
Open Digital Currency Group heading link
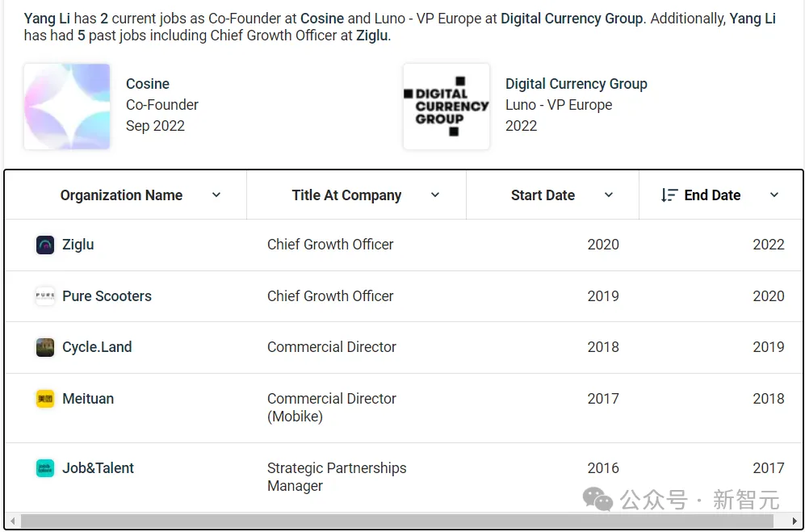click(x=576, y=84)
